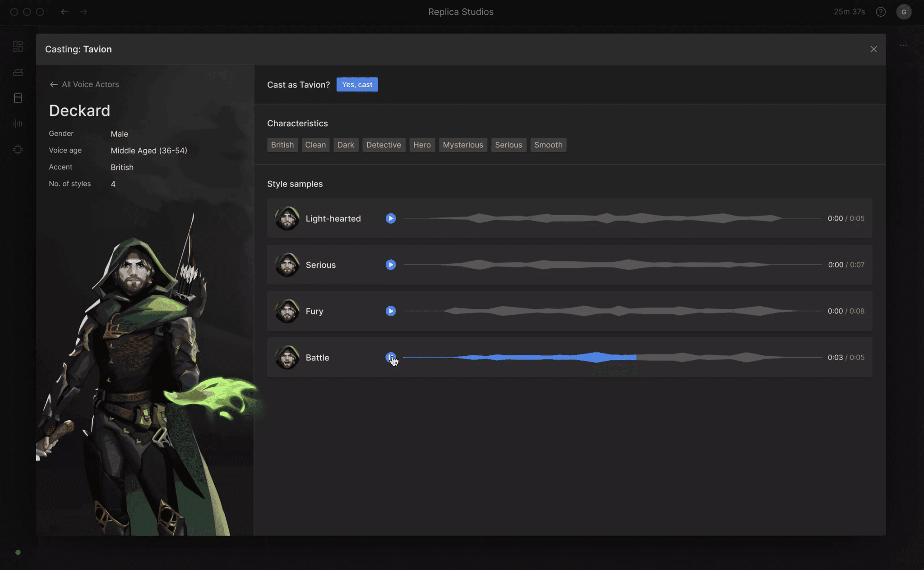The image size is (924, 570).
Task: Play the Fury style sample
Action: click(390, 311)
